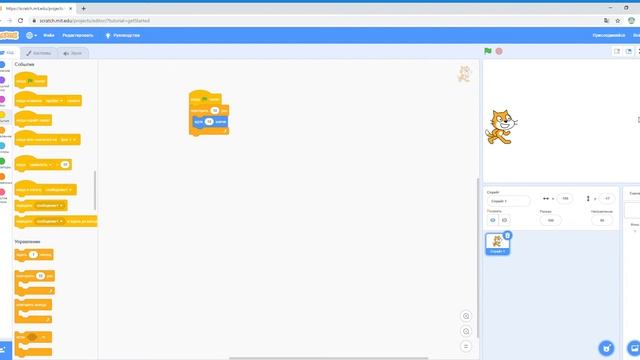Click repeat count field in workspace script
The image size is (640, 360).
pos(215,111)
